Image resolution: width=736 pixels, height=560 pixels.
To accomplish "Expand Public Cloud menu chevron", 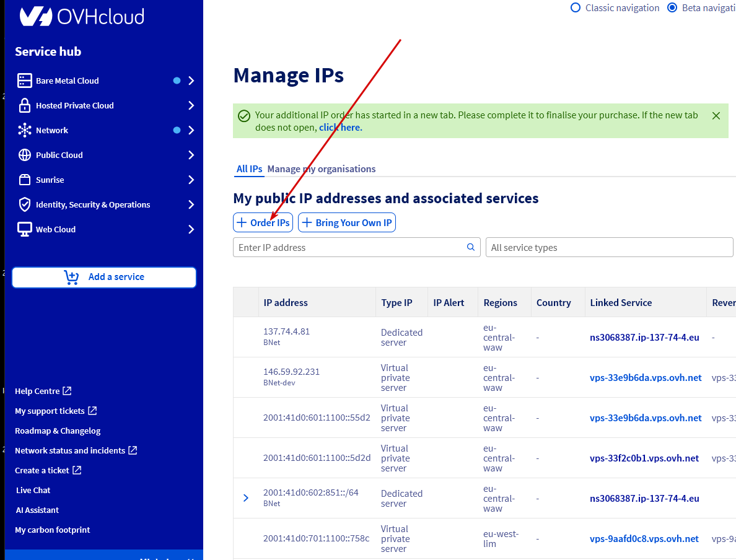I will [x=191, y=155].
